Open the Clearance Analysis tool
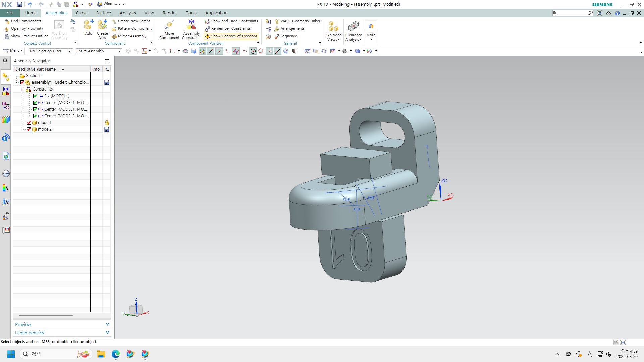Viewport: 644px width, 362px height. click(354, 27)
